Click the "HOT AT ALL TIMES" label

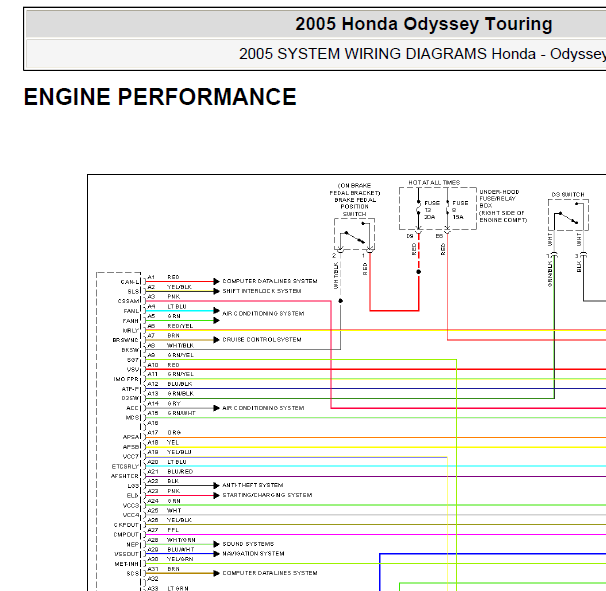pos(434,182)
